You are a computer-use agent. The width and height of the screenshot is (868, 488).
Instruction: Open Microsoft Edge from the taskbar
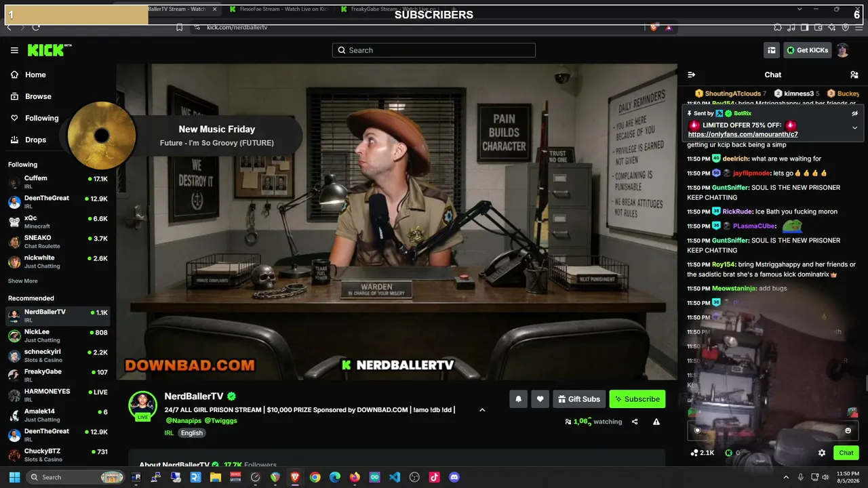[335, 477]
